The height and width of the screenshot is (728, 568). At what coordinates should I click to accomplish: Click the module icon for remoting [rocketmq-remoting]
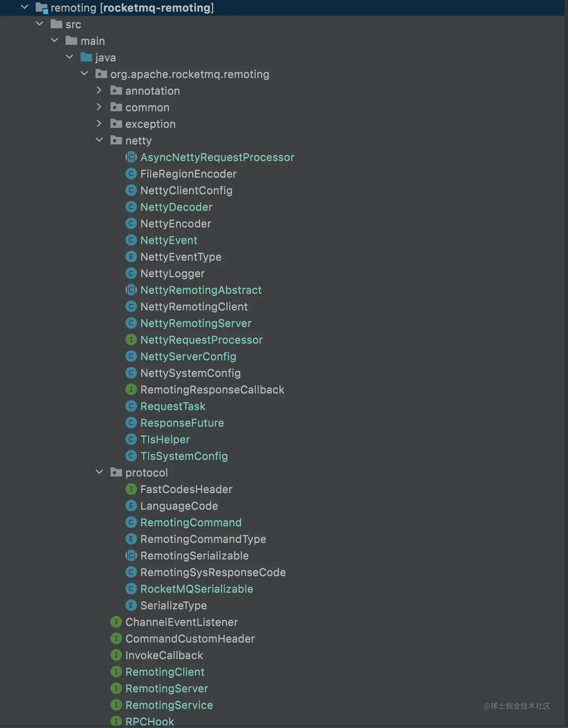click(x=42, y=8)
